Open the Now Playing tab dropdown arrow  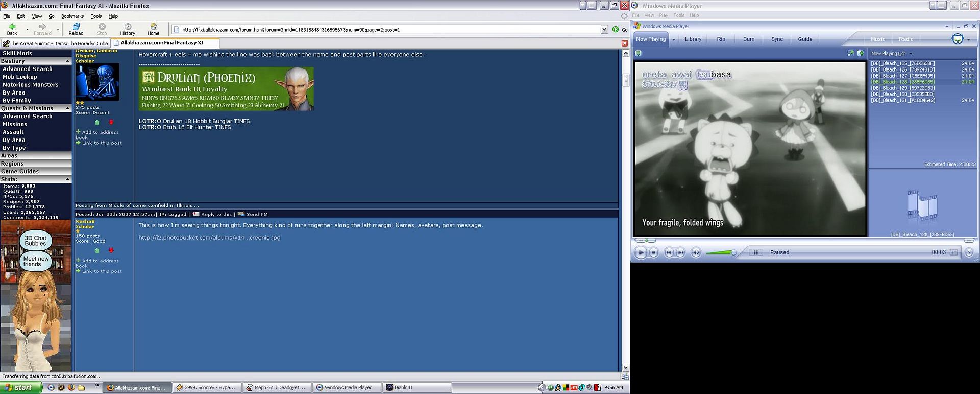point(673,39)
